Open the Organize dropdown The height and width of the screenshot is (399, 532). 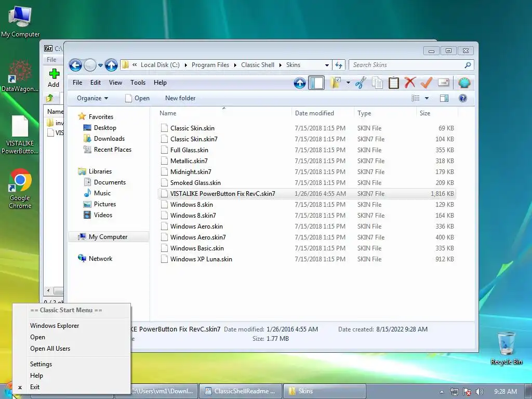click(92, 98)
